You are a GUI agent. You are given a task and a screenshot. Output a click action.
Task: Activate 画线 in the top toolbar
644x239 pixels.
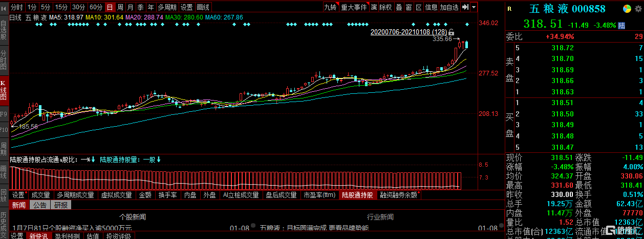[x=203, y=7]
